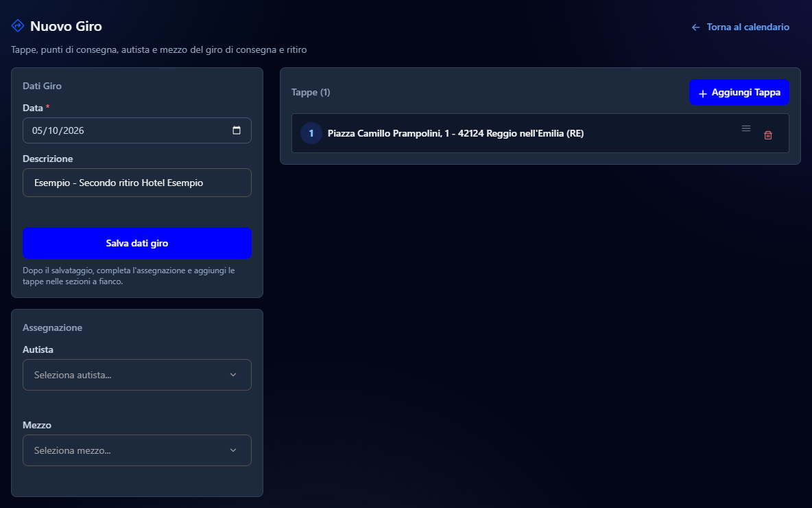The width and height of the screenshot is (812, 508).
Task: Select the Piazza Camillo Prampolini address text
Action: (455, 133)
